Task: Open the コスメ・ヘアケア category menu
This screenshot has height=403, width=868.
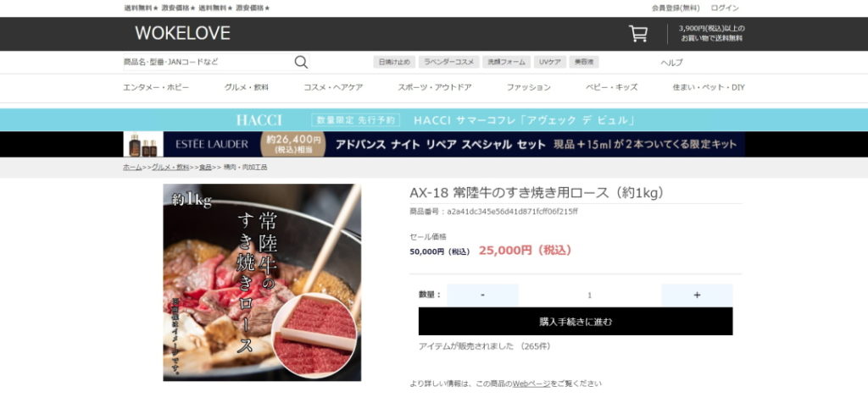Action: (333, 87)
